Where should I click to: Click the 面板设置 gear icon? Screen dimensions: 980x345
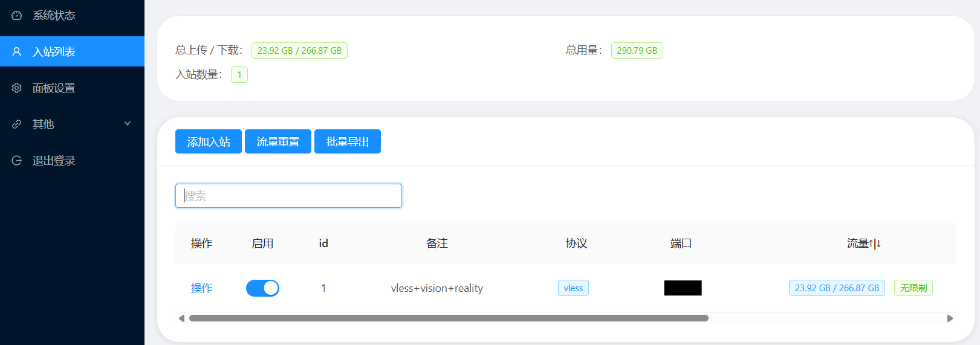(17, 88)
